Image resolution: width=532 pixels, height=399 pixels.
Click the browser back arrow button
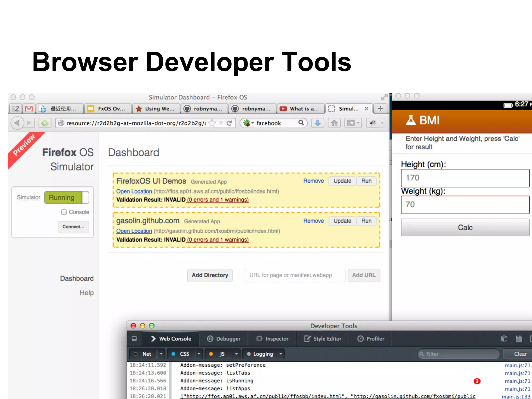pyautogui.click(x=17, y=123)
